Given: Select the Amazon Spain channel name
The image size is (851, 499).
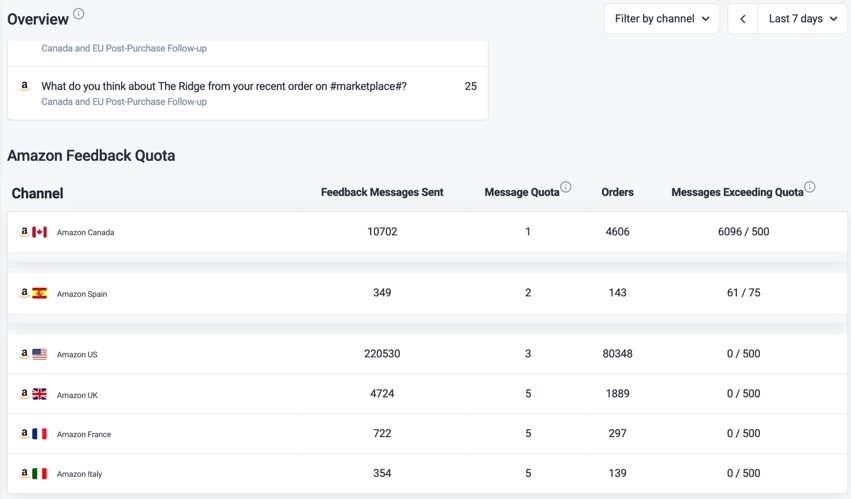Looking at the screenshot, I should pyautogui.click(x=82, y=294).
